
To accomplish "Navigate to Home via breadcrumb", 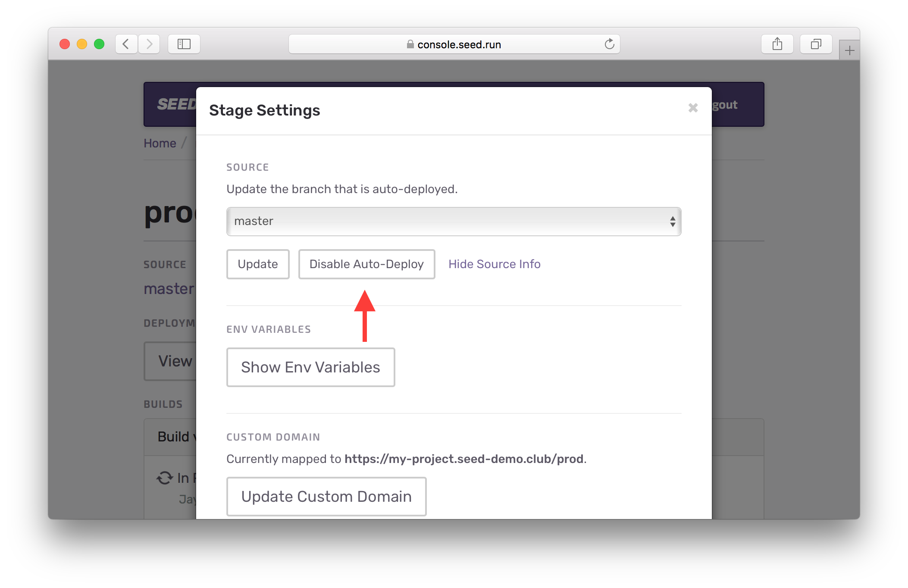I will click(x=160, y=143).
